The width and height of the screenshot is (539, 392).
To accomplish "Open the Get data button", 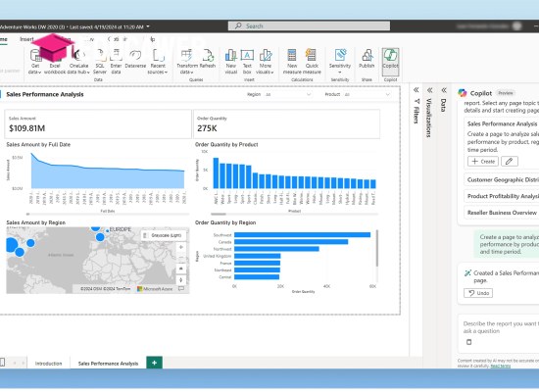I will click(34, 62).
